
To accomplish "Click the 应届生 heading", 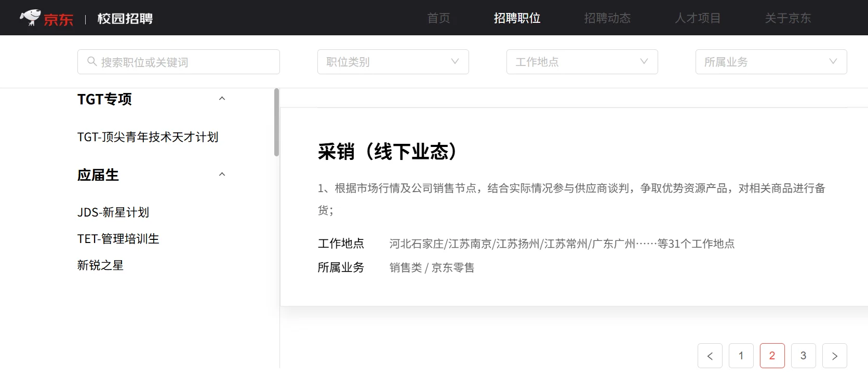I will click(x=98, y=175).
